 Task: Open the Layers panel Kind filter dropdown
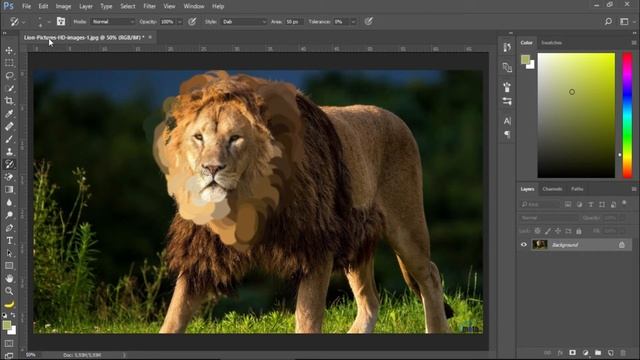540,204
